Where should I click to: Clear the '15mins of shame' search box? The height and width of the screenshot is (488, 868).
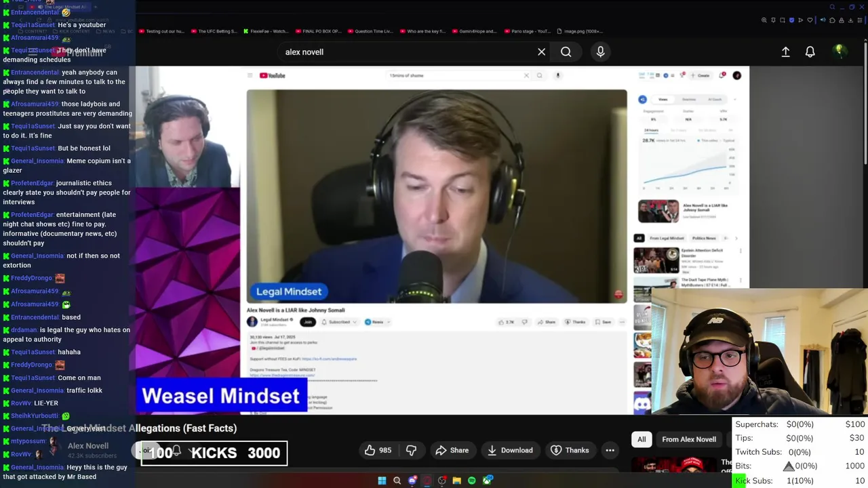(x=526, y=75)
